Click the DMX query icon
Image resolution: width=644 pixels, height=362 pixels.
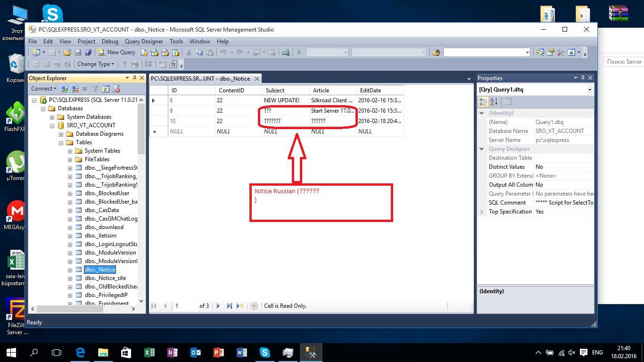pyautogui.click(x=165, y=52)
